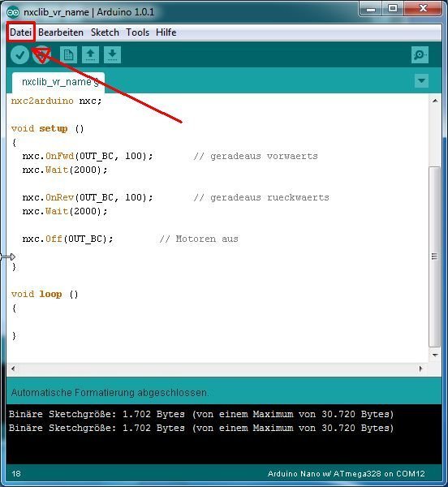Click vertical scrollbar up arrow

click(435, 101)
